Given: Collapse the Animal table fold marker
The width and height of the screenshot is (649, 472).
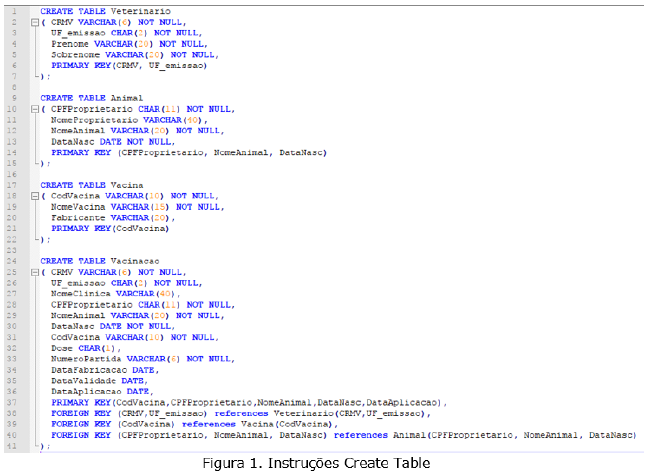Looking at the screenshot, I should click(34, 108).
